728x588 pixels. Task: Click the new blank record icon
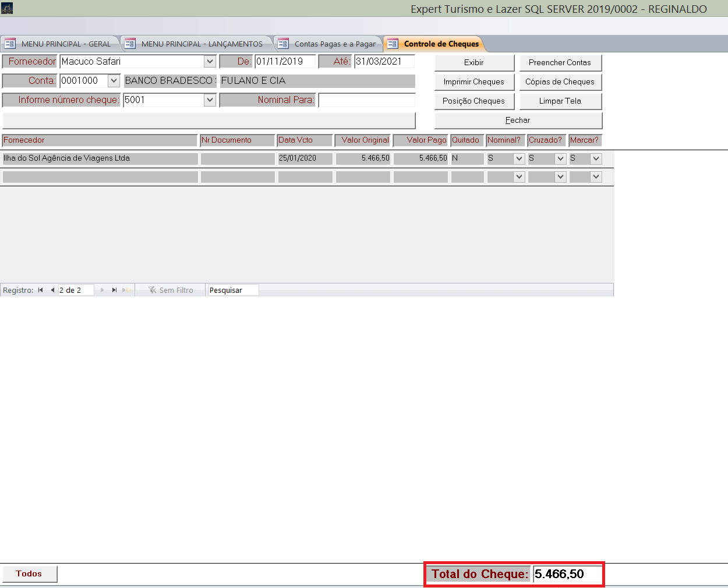[x=126, y=290]
